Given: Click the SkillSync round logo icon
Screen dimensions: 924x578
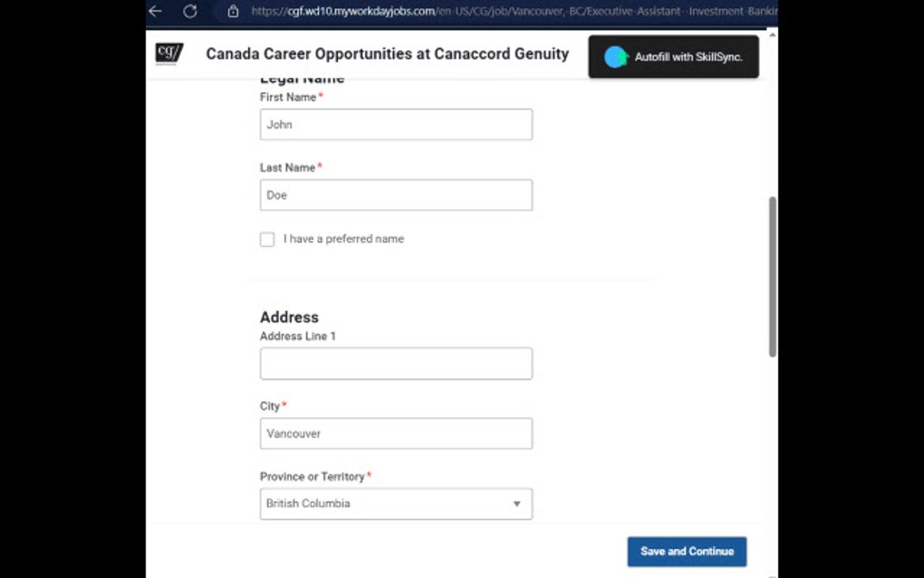Looking at the screenshot, I should pyautogui.click(x=616, y=57).
